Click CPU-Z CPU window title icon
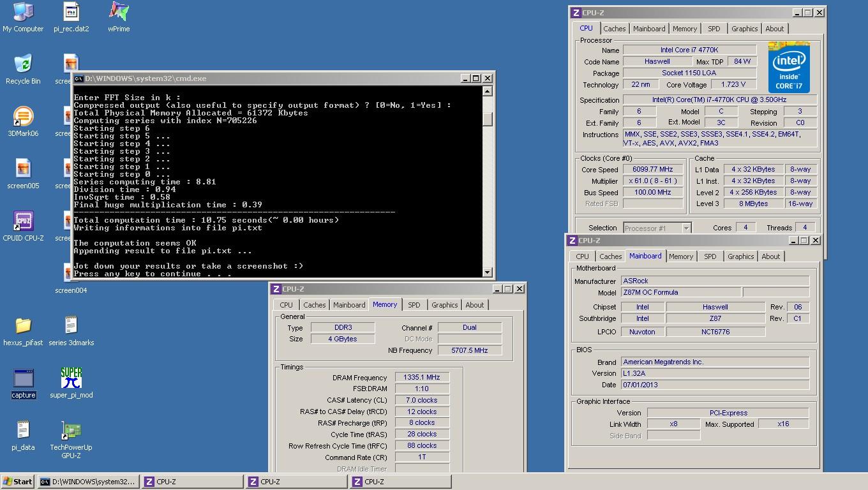The width and height of the screenshot is (868, 490). click(576, 13)
